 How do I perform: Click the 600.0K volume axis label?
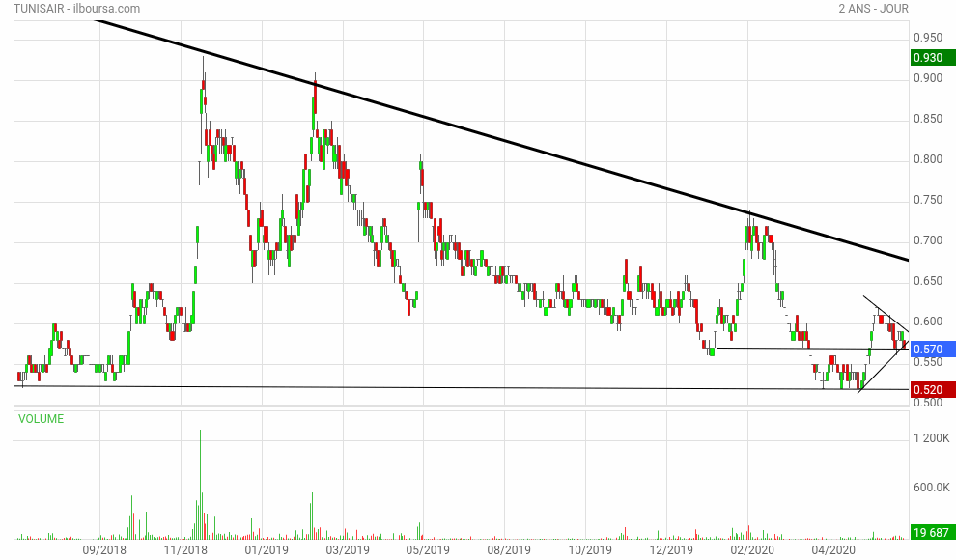click(932, 488)
